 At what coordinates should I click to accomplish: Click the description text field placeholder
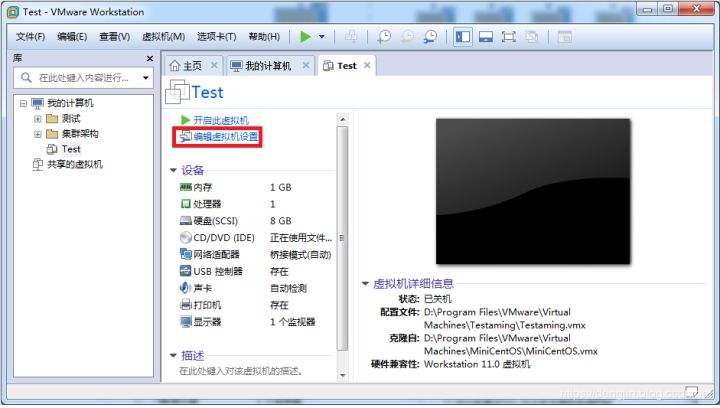point(241,371)
